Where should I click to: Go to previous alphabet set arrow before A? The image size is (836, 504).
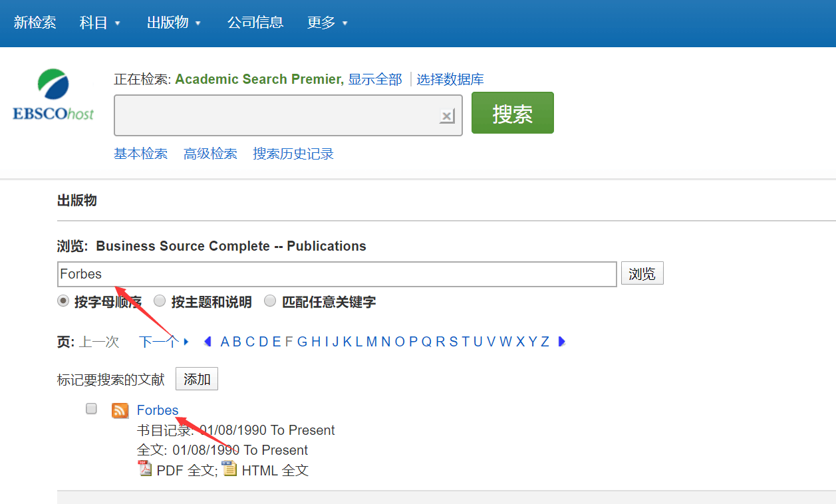point(208,342)
